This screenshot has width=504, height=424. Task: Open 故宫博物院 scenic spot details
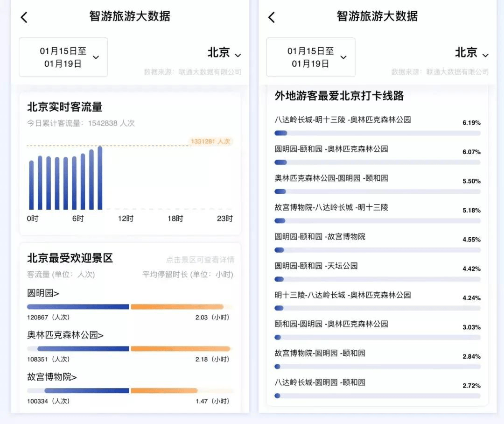coord(52,377)
